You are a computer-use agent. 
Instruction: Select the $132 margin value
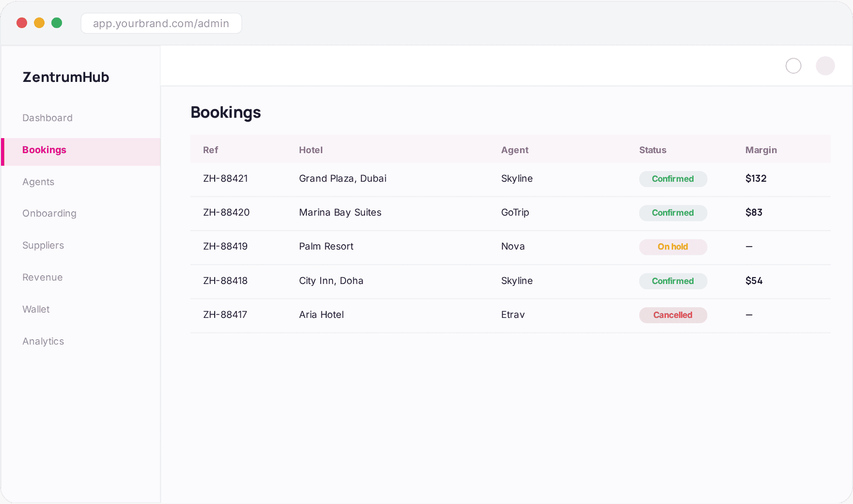[x=756, y=178]
